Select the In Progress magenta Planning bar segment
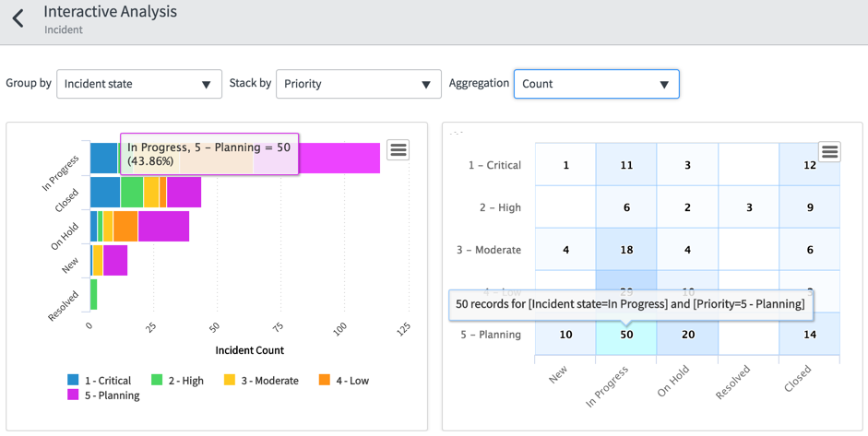This screenshot has width=868, height=436. click(x=339, y=158)
